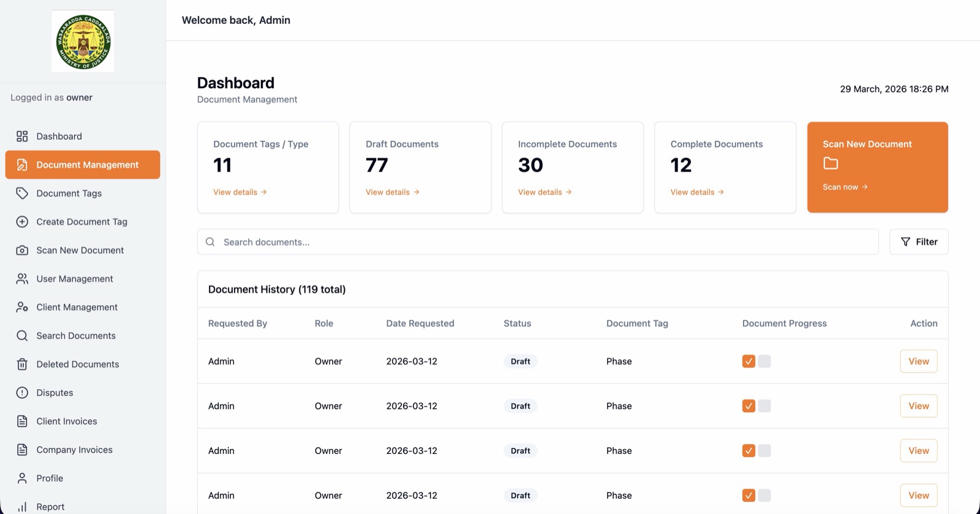This screenshot has height=514, width=980.
Task: Click the 29 March, 2026 18:26 PM timestamp
Action: pyautogui.click(x=894, y=89)
